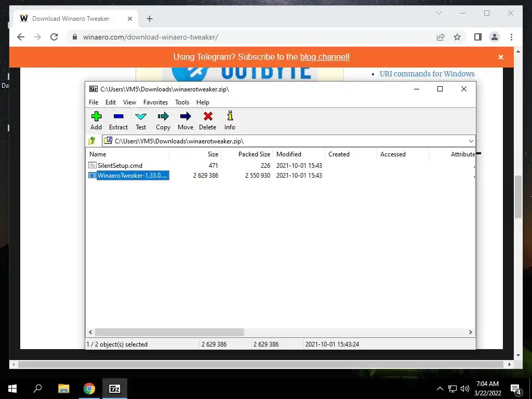Open the Help menu in 7-Zip

click(203, 102)
